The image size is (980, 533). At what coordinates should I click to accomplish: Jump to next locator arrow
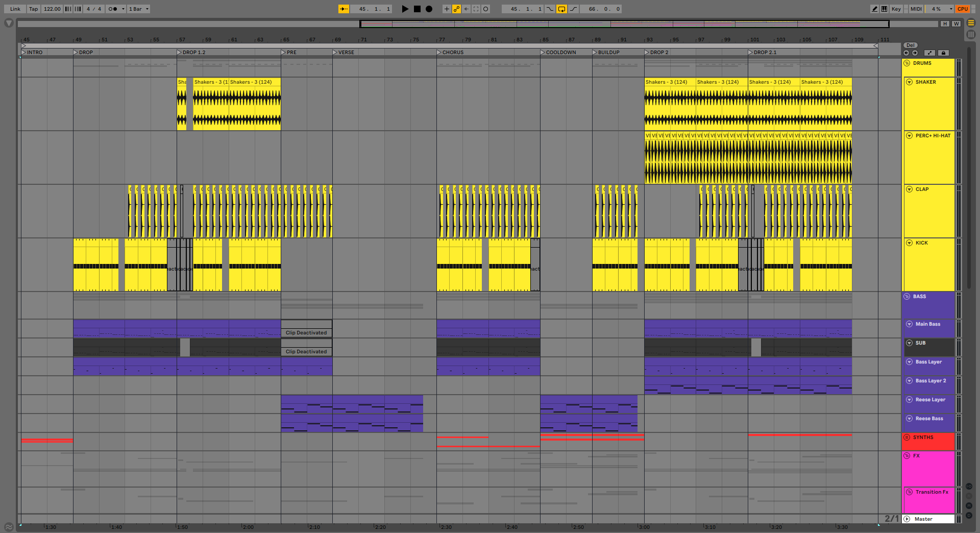point(915,53)
